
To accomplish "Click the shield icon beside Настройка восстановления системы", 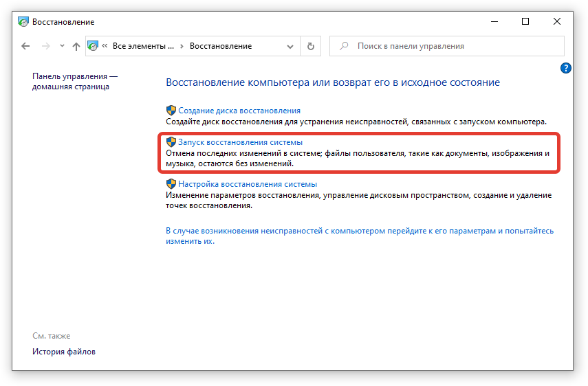I will (x=171, y=184).
